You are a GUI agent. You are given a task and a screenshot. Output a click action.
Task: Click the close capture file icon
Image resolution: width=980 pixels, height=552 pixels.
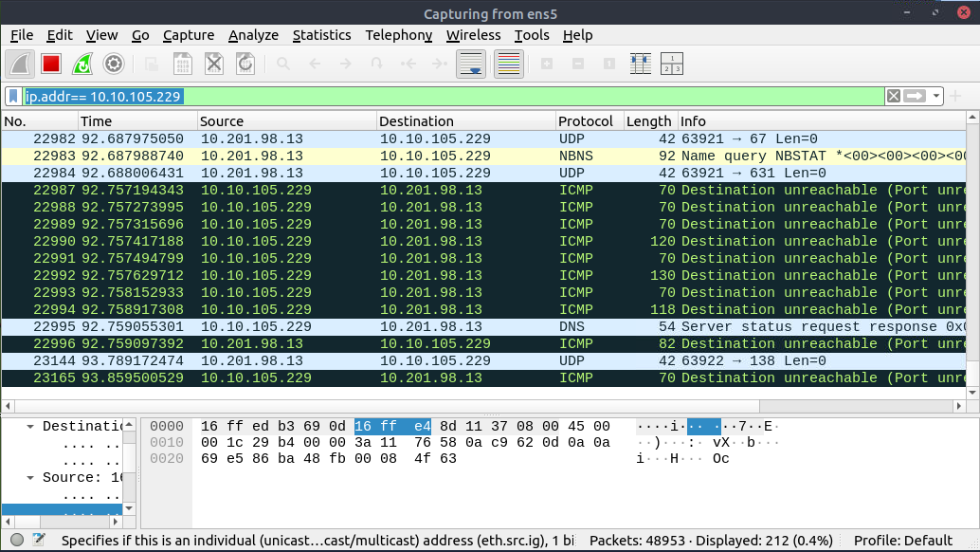(214, 64)
